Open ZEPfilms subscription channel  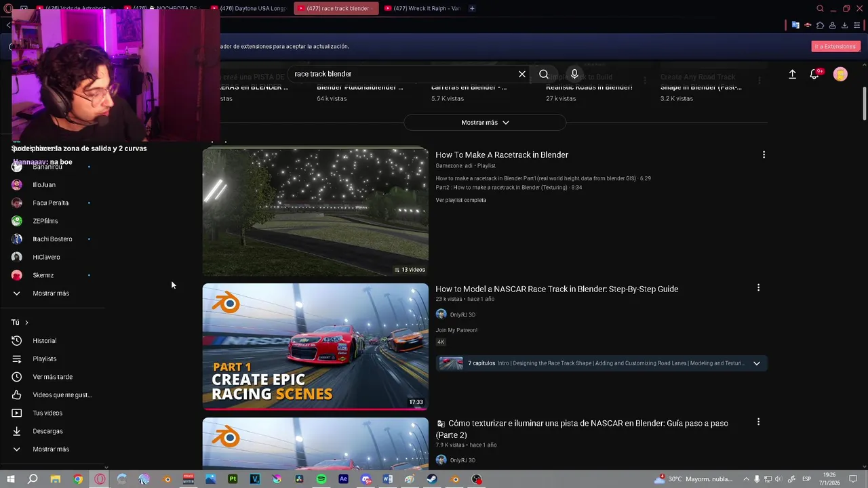(45, 221)
